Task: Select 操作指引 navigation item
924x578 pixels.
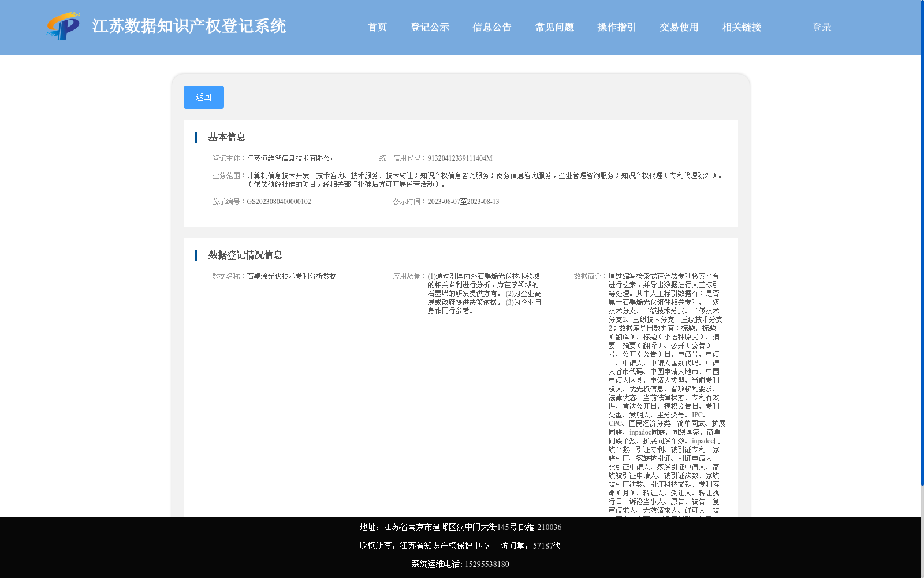Action: (x=617, y=27)
